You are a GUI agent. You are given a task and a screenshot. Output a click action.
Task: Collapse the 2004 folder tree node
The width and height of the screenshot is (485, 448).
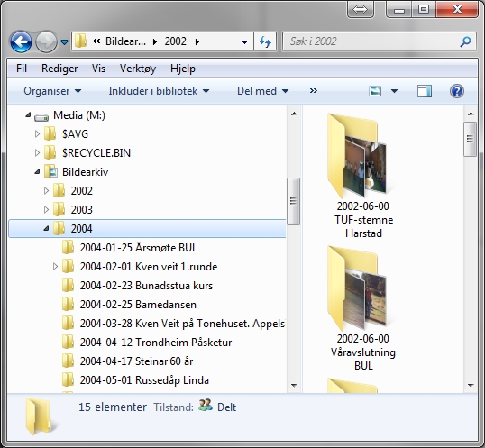(46, 229)
